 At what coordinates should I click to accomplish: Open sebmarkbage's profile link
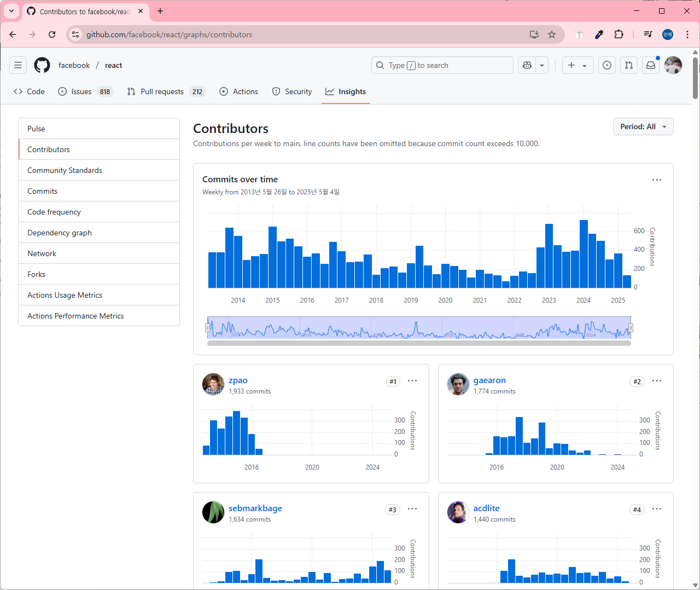pyautogui.click(x=255, y=508)
